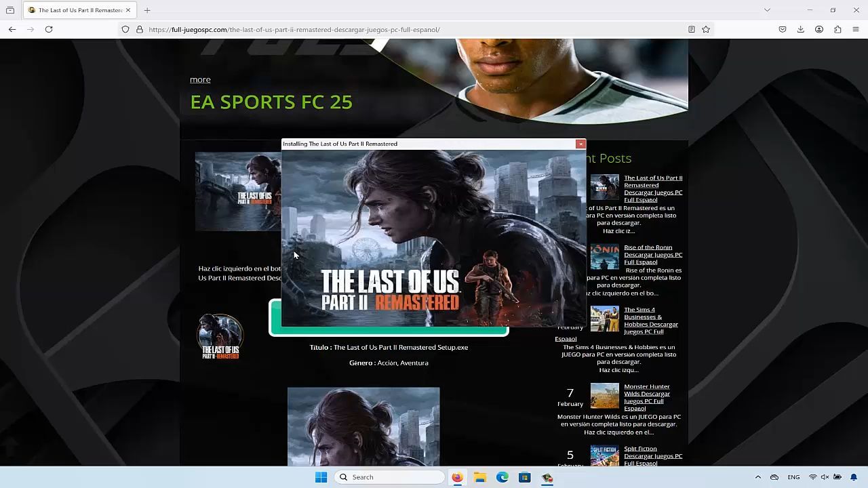Reload the page with the refresh icon
The height and width of the screenshot is (488, 868).
(x=49, y=29)
